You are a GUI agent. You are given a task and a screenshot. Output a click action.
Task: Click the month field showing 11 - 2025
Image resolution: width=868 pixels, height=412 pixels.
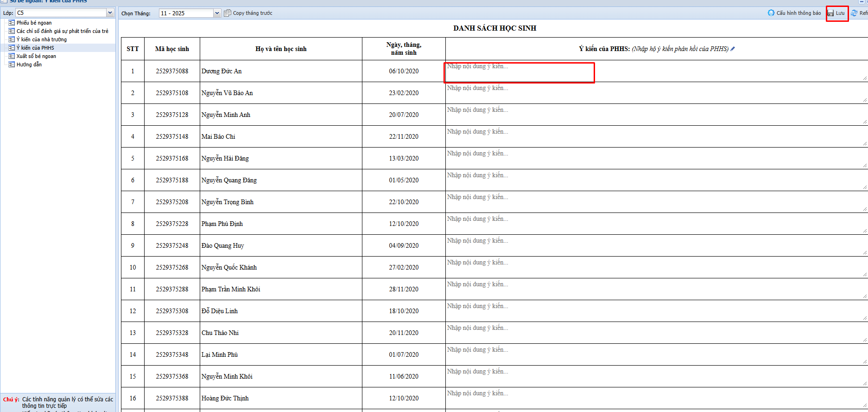(186, 13)
